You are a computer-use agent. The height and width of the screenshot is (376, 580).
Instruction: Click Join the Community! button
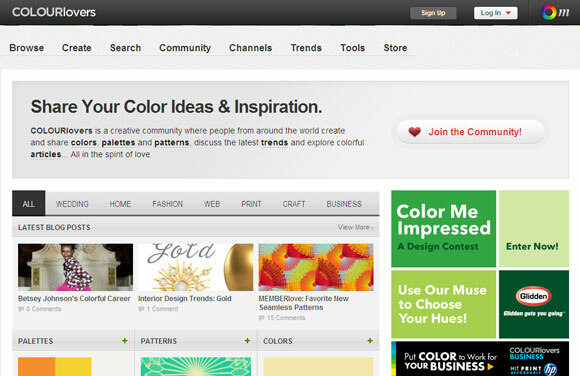(471, 132)
